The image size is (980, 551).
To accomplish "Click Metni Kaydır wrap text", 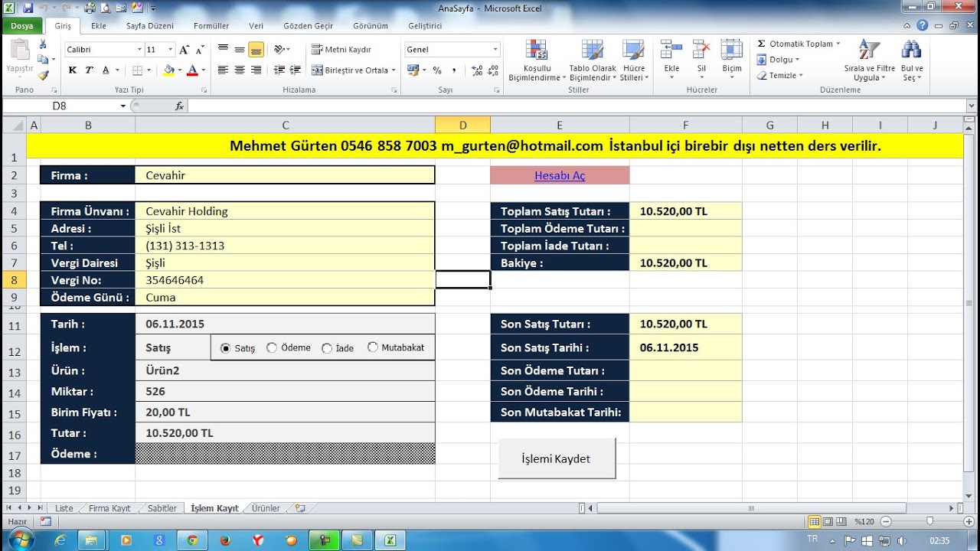I will (x=341, y=49).
